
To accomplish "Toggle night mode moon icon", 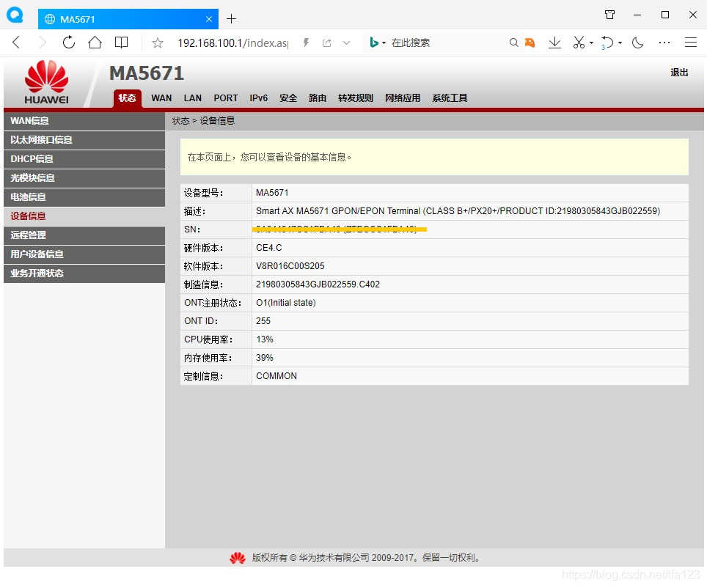I will (637, 43).
